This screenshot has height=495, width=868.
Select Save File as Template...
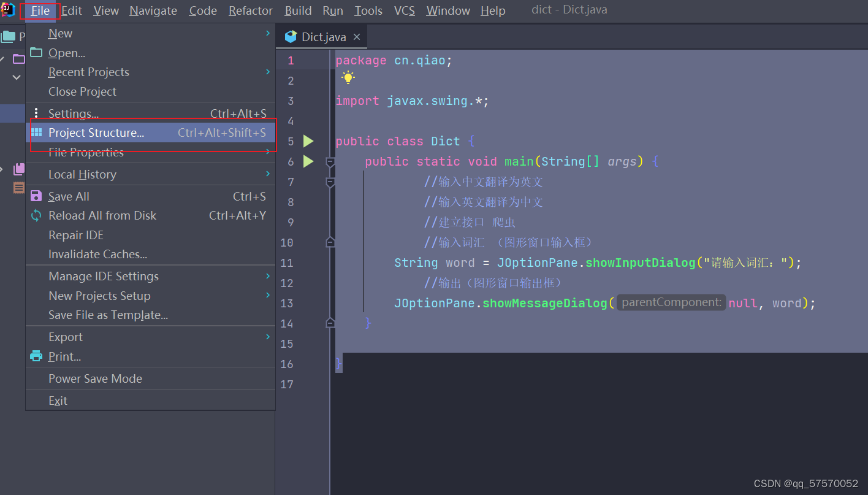click(150, 315)
